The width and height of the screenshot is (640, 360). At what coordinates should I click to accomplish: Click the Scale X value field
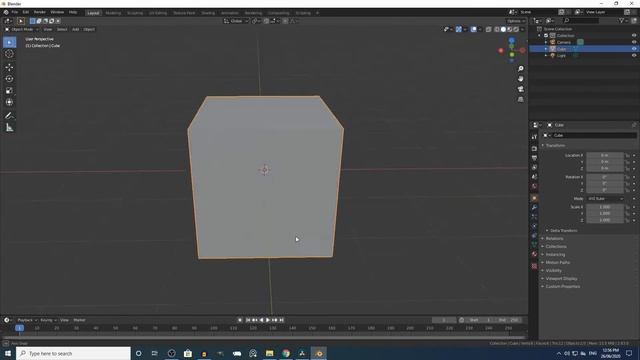coord(605,207)
